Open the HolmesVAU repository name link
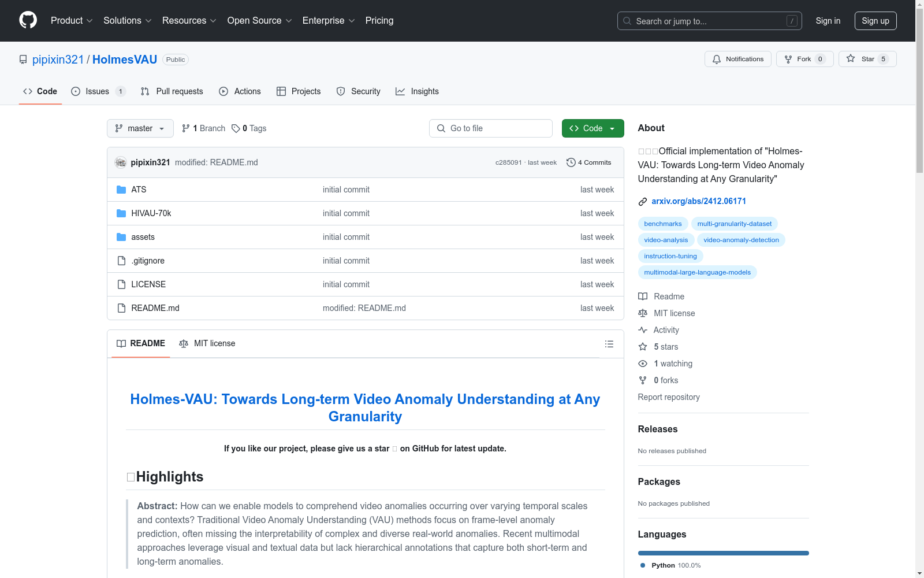The image size is (924, 578). click(125, 60)
